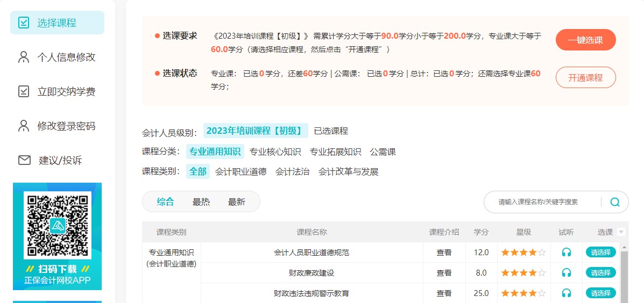The height and width of the screenshot is (303, 644).
Task: Click the 星级 column header
Action: (x=523, y=232)
